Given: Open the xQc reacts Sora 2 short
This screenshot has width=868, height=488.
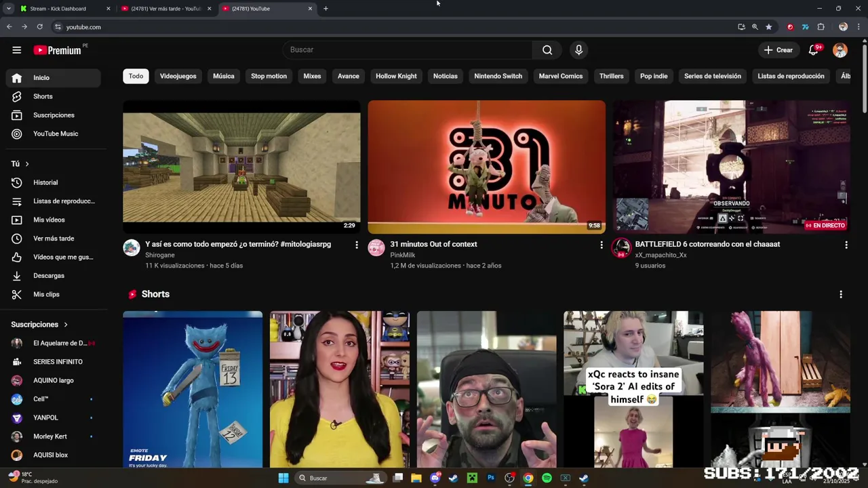Looking at the screenshot, I should coord(633,389).
